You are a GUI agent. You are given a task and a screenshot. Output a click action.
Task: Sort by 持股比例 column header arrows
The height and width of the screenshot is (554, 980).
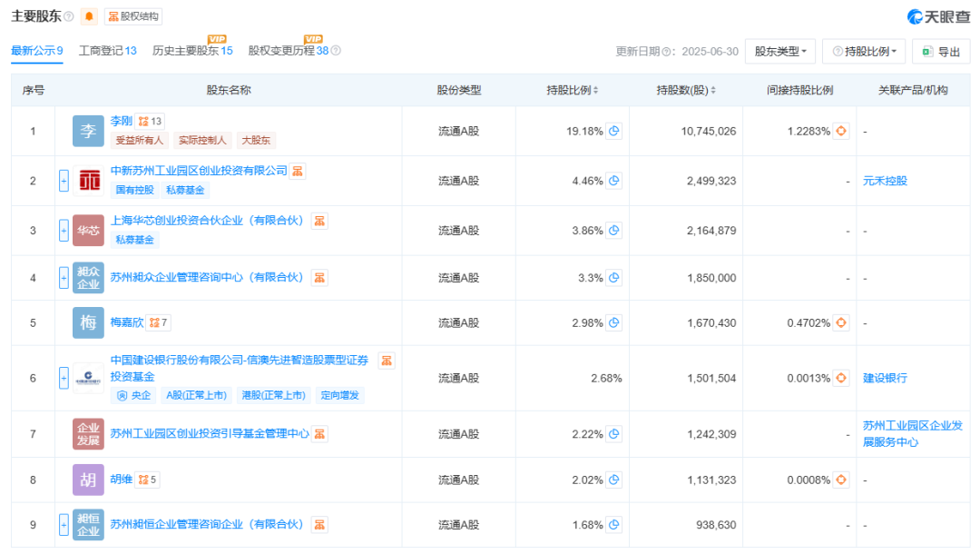595,91
